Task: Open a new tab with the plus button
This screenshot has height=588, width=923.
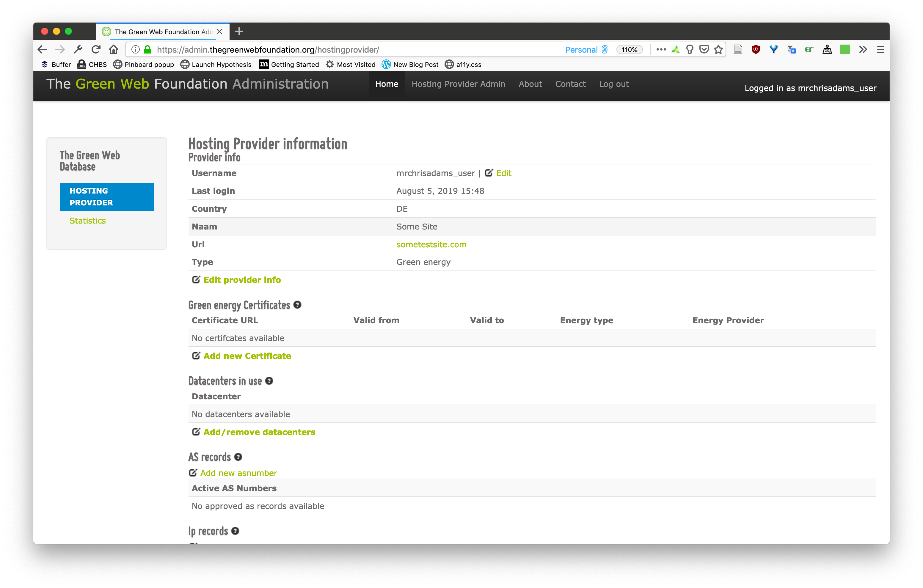Action: (x=239, y=32)
